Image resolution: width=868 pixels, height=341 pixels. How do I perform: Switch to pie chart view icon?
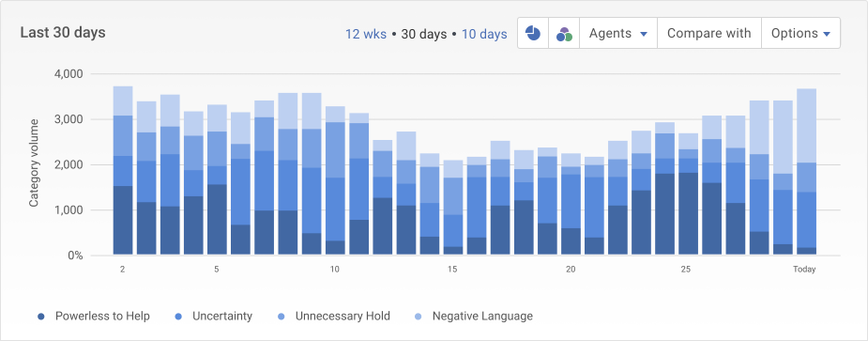click(533, 33)
